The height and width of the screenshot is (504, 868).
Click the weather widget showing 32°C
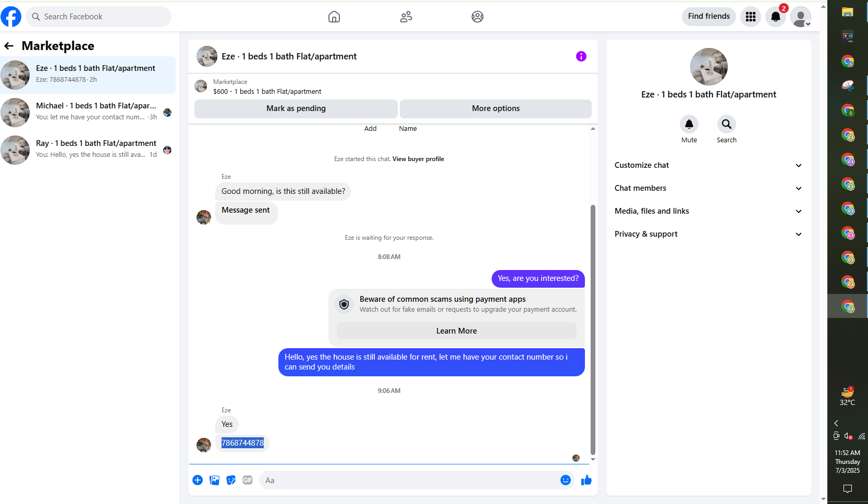[848, 396]
